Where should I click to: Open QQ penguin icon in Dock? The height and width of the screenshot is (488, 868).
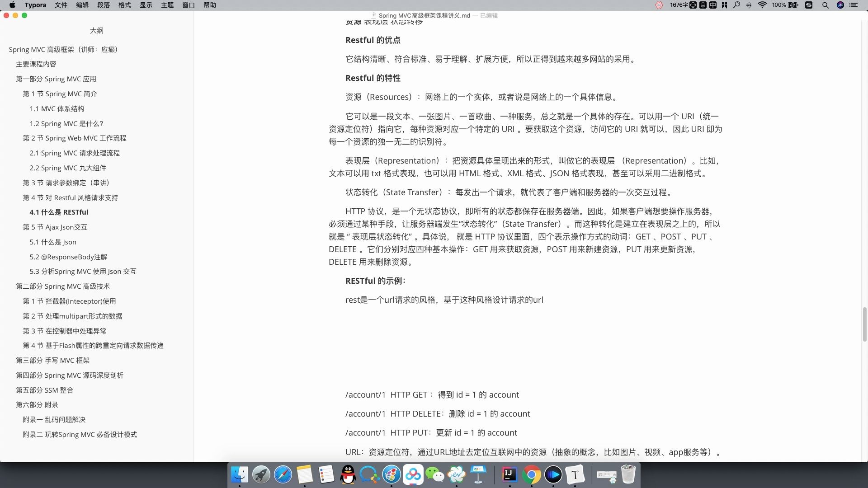348,475
